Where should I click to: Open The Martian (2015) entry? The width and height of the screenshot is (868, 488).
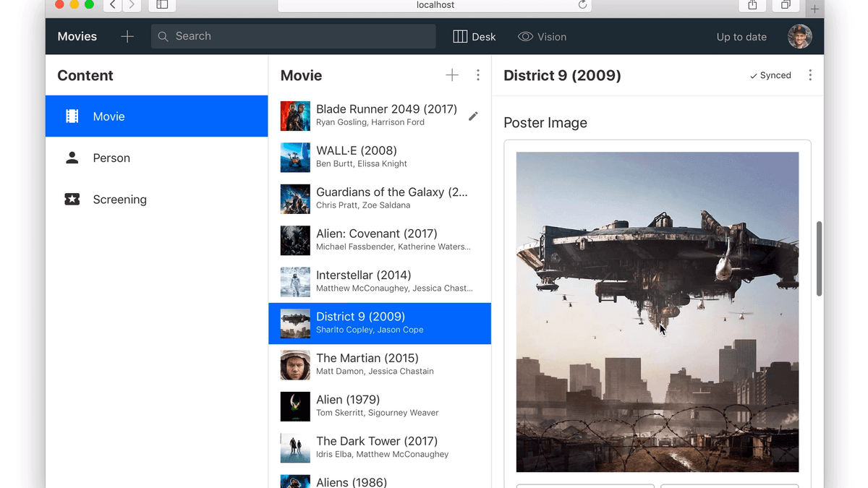380,365
